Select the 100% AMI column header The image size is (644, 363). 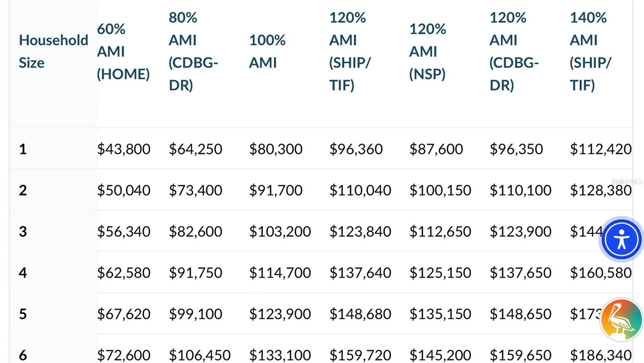coord(267,51)
